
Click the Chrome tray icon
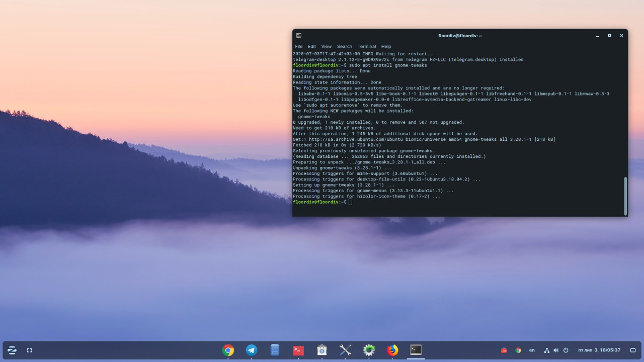point(518,350)
